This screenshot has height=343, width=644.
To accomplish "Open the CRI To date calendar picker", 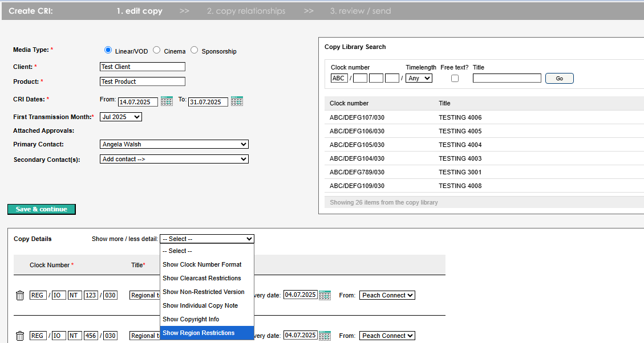I will [237, 101].
